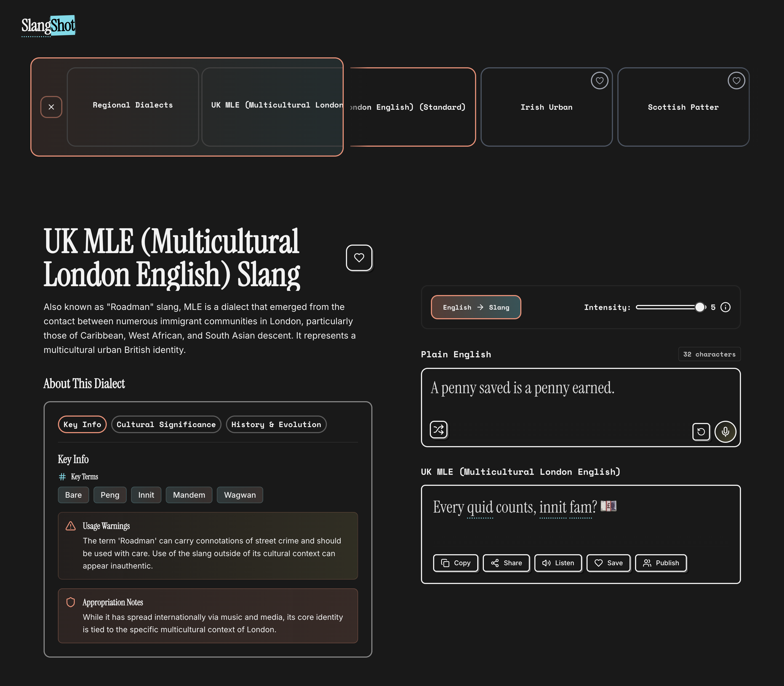Click the SlangShot logo
Screen dimensions: 784x686
(48, 26)
